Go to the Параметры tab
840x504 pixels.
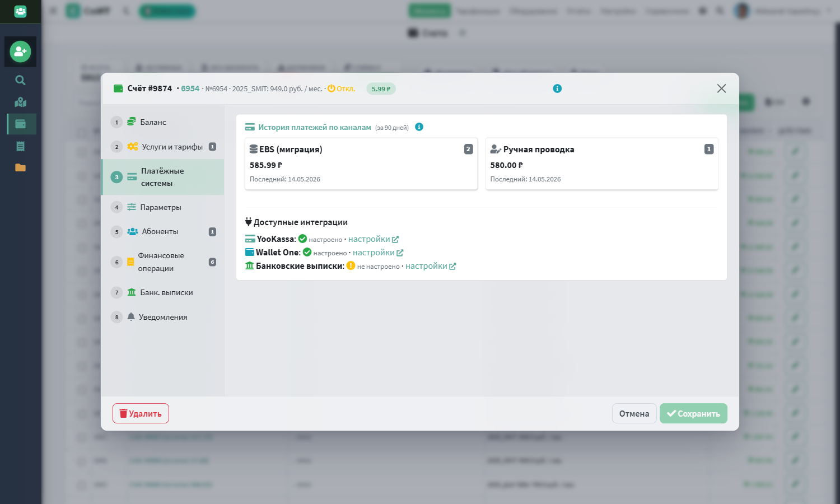tap(163, 207)
